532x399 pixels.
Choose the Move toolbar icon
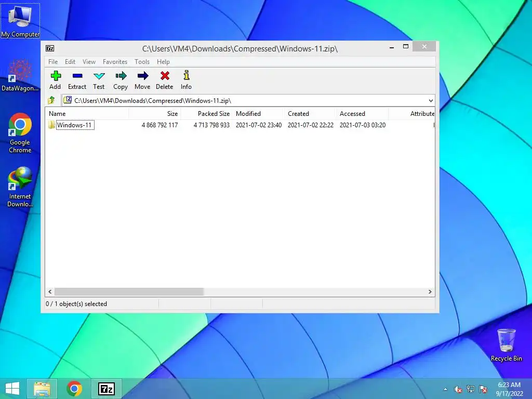(x=142, y=76)
